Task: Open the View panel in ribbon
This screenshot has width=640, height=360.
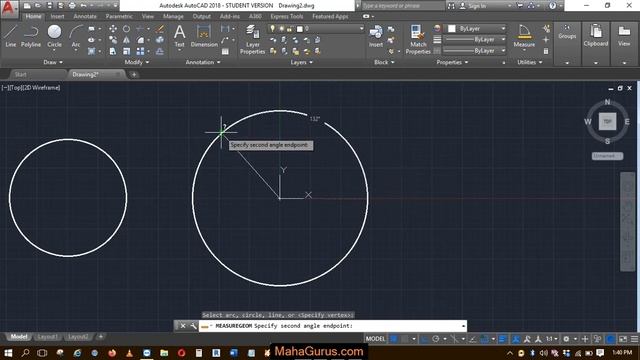Action: tap(624, 43)
